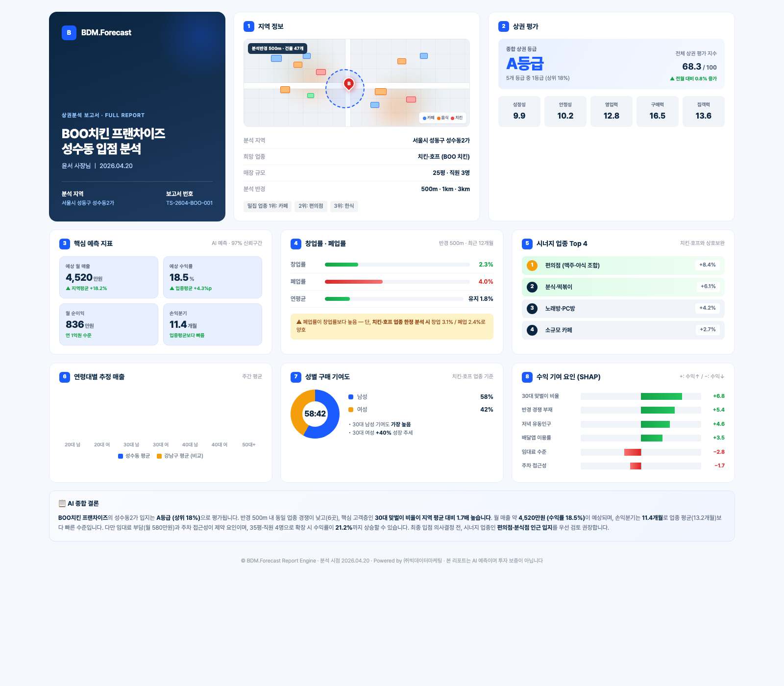Click the rank 3 badge for 노래방·PC방
Screen dimensions: 784x686
pyautogui.click(x=532, y=309)
